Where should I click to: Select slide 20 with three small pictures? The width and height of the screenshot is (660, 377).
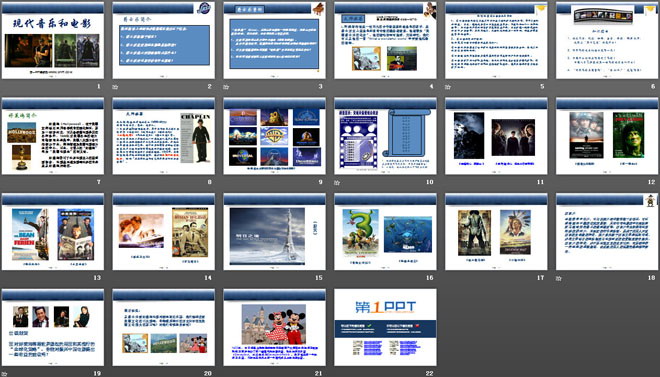(x=164, y=327)
